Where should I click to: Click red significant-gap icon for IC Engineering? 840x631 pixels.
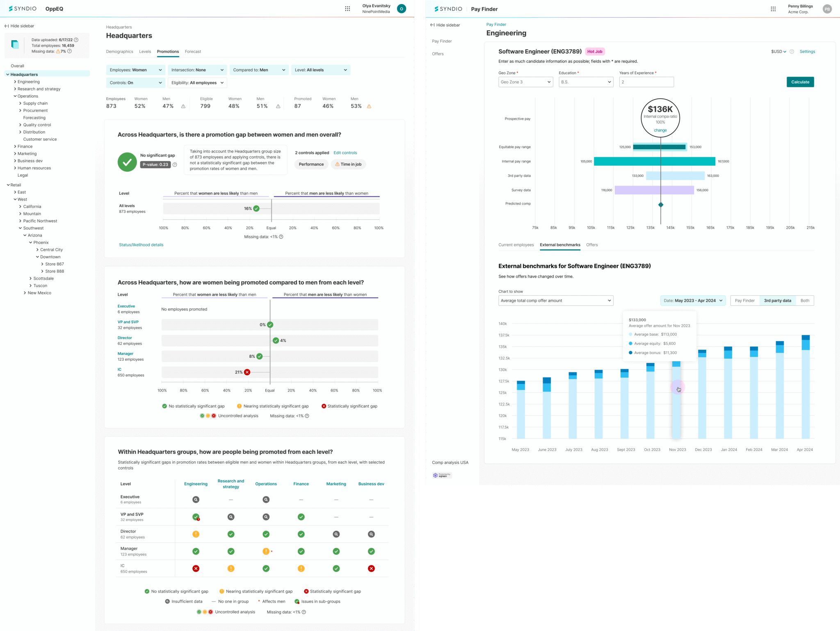[196, 569]
